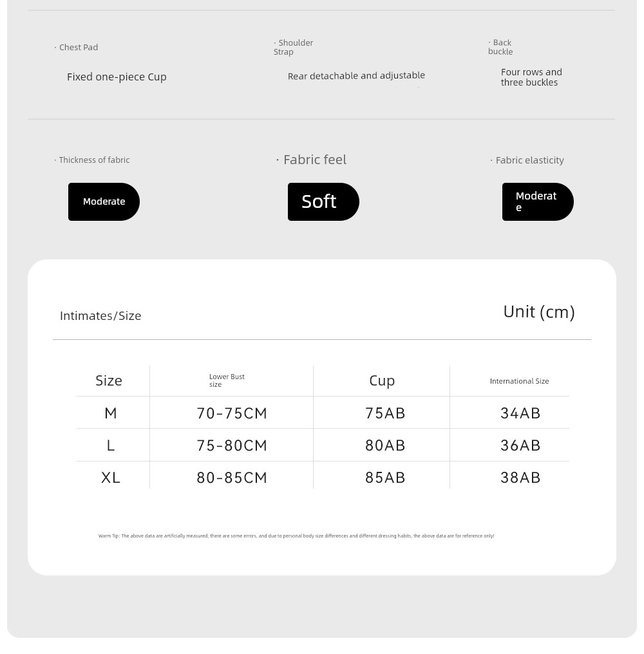644x654 pixels.
Task: Click the Soft fabric feel pill
Action: [323, 201]
